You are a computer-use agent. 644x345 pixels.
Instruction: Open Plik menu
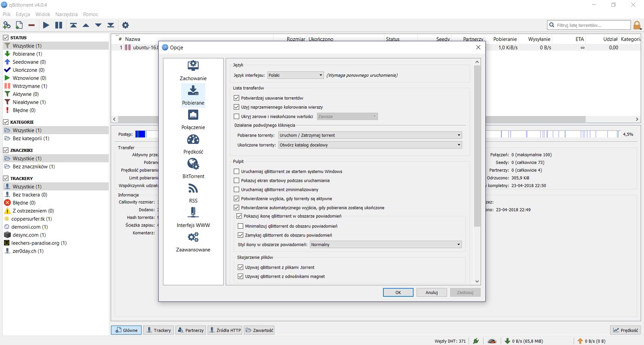[x=7, y=14]
